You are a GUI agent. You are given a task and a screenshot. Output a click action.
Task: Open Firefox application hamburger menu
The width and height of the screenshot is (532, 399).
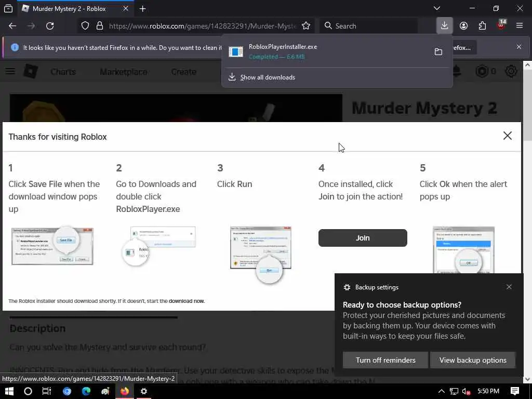click(x=519, y=26)
